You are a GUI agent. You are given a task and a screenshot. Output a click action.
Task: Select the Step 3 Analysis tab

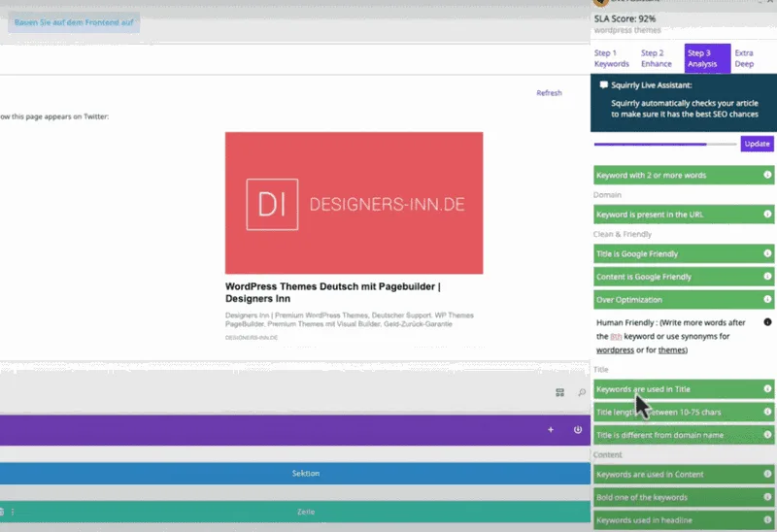[707, 58]
